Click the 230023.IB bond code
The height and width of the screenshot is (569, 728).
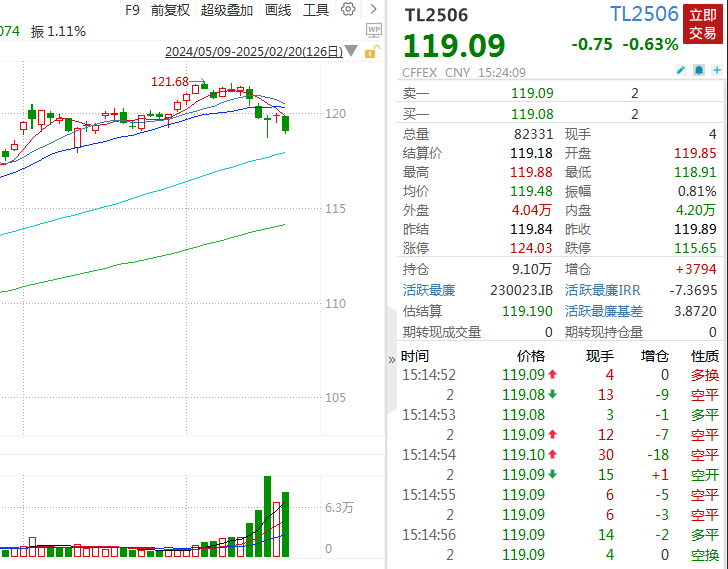pyautogui.click(x=521, y=291)
